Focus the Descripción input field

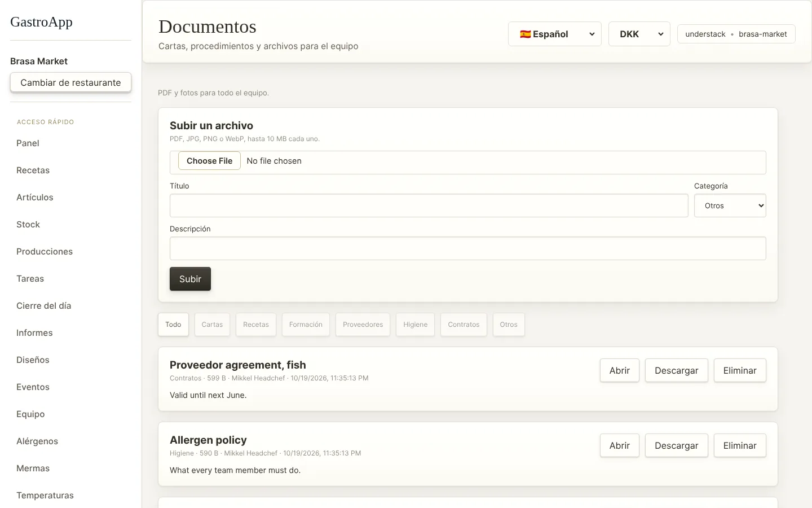tap(467, 248)
